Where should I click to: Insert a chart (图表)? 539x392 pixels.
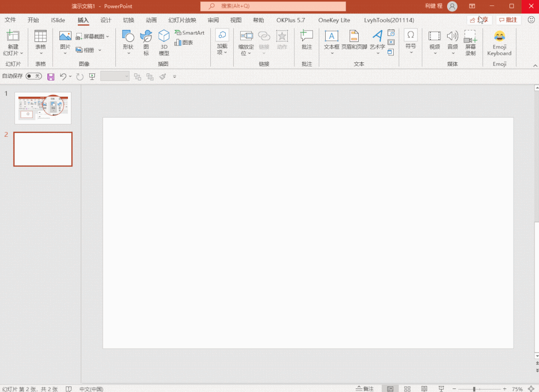click(x=184, y=43)
